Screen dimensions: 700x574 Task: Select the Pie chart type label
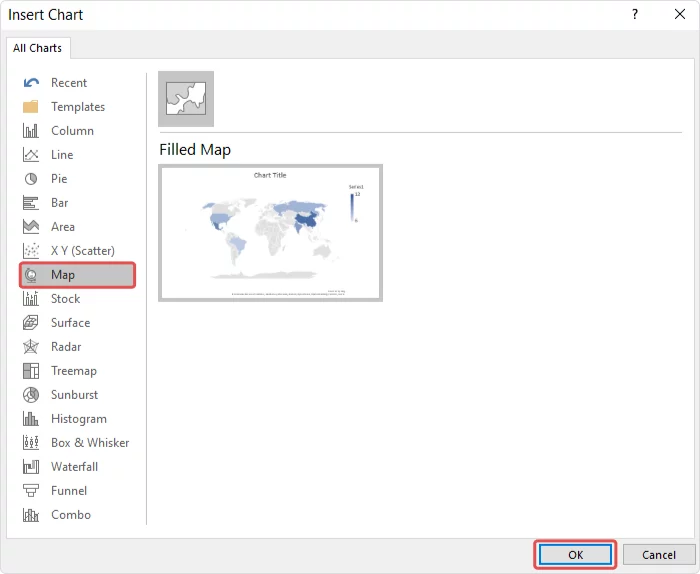click(x=59, y=179)
